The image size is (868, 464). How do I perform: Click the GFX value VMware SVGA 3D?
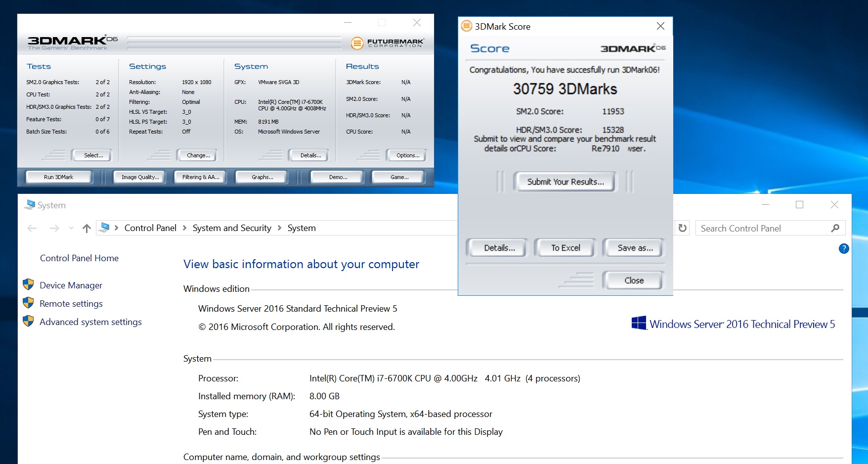(x=278, y=82)
